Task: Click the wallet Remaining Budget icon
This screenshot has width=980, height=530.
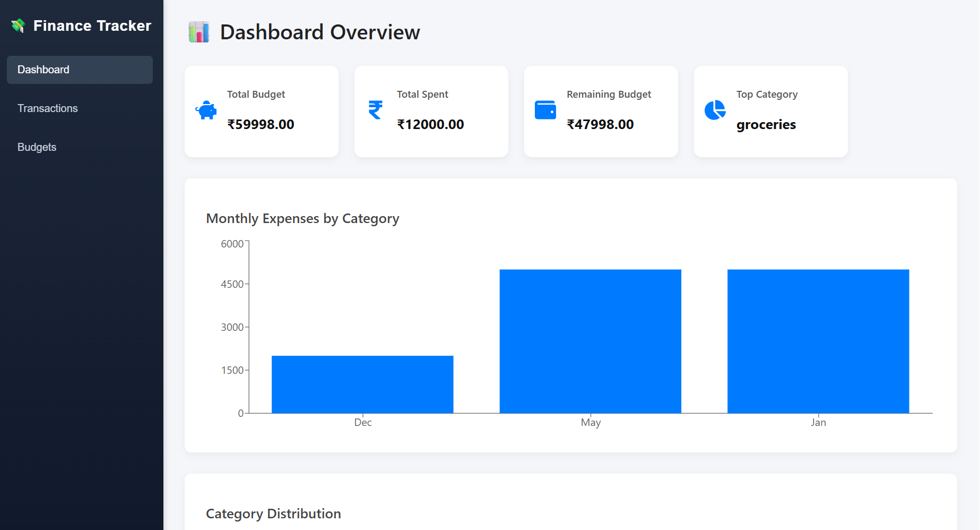Action: [x=545, y=110]
